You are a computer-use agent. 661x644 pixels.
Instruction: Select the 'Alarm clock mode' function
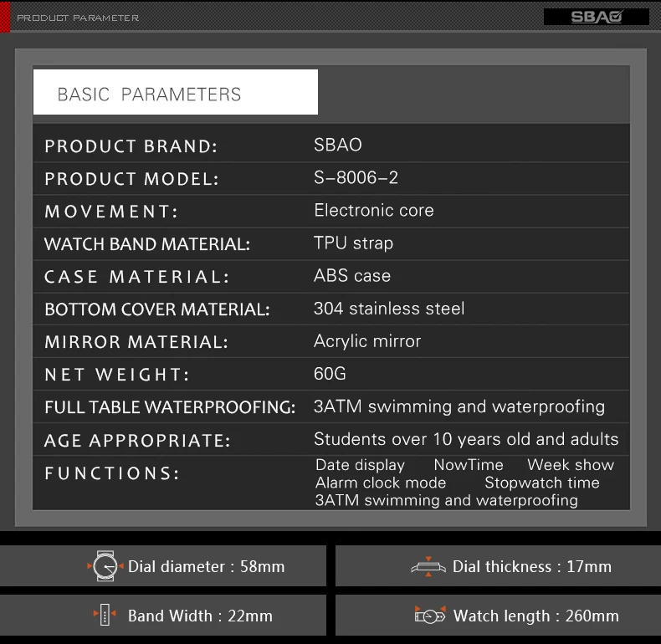[381, 482]
